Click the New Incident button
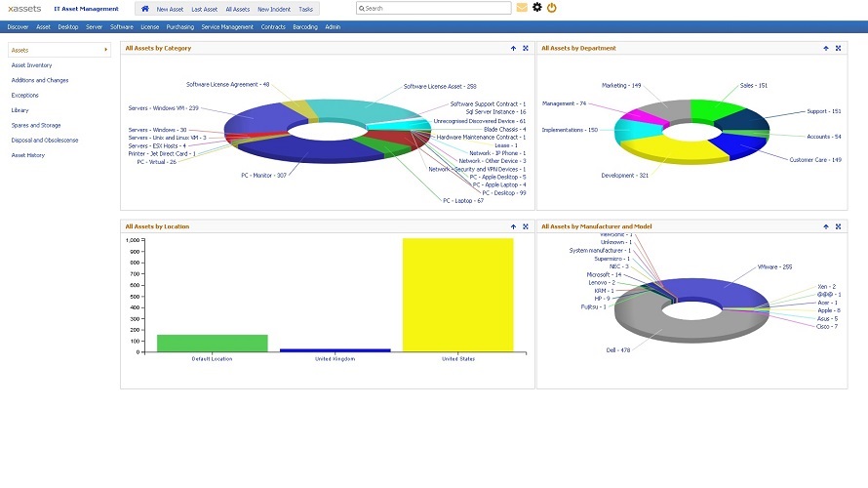Screen dimensions: 868x488 point(274,9)
